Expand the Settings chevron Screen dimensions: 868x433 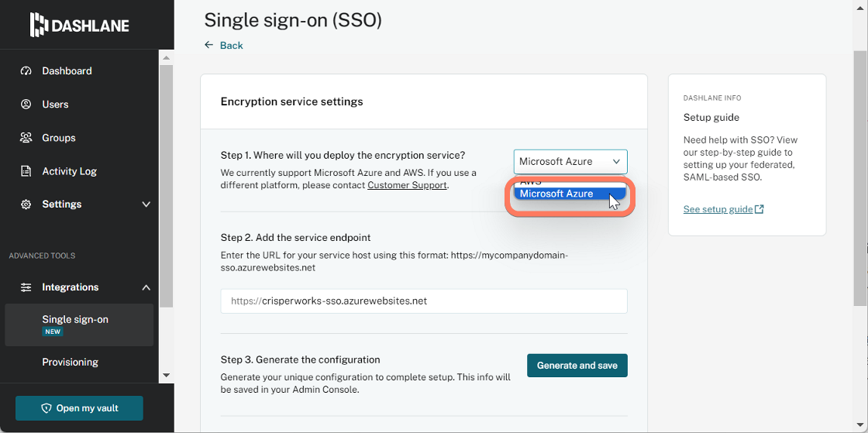click(x=146, y=204)
